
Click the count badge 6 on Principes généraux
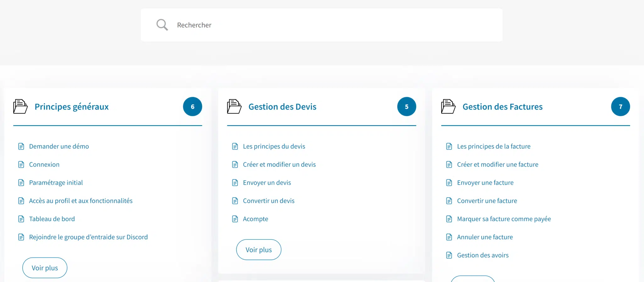coord(192,107)
